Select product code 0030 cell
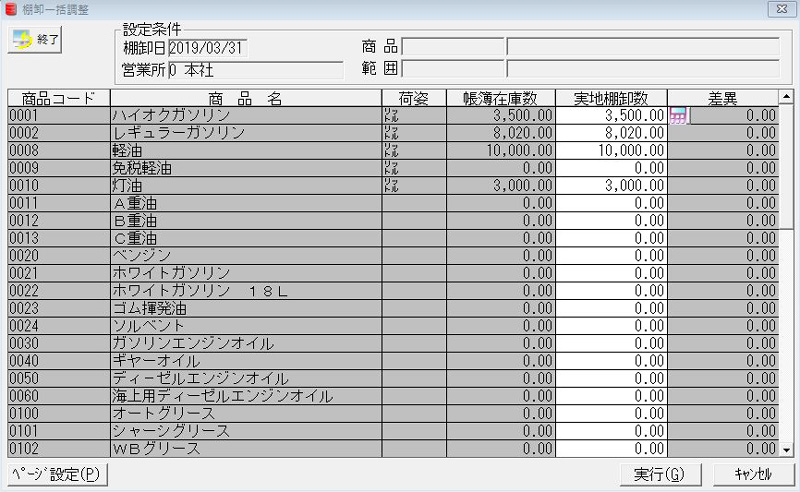 [58, 344]
